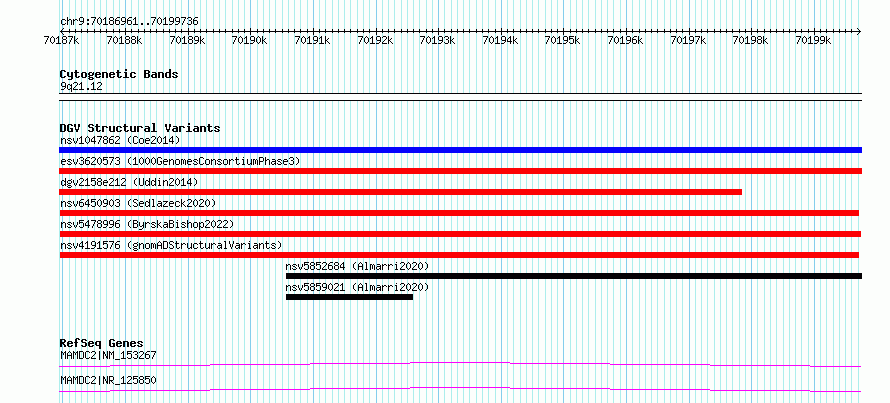Screen dimensions: 890x403
Task: Click the 70199k ruler tick label
Action: (x=815, y=40)
